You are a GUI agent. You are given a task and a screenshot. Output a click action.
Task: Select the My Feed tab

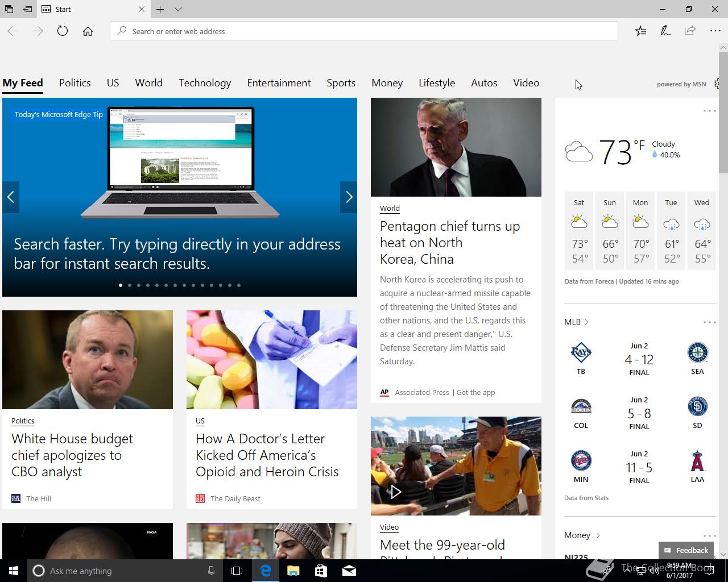click(23, 83)
